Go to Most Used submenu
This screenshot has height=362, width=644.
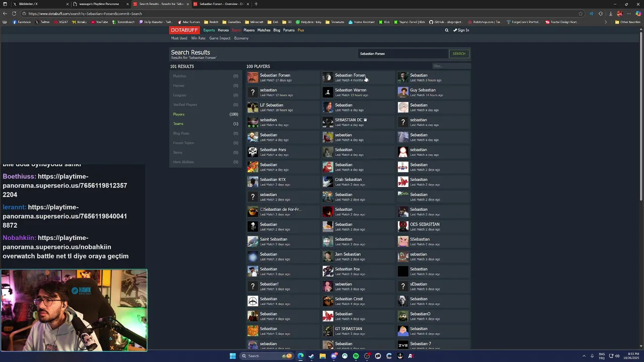click(x=179, y=38)
